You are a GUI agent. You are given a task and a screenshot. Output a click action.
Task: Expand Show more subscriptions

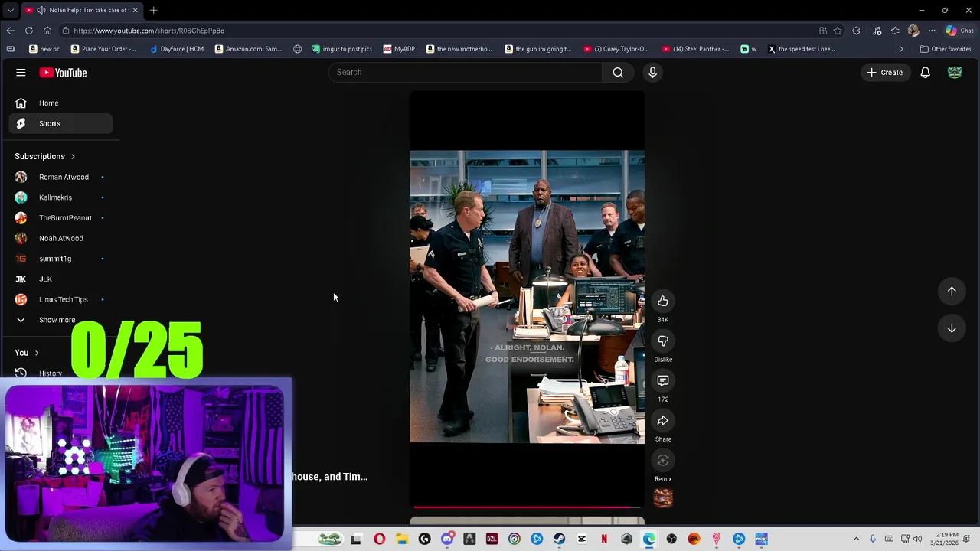(x=61, y=320)
